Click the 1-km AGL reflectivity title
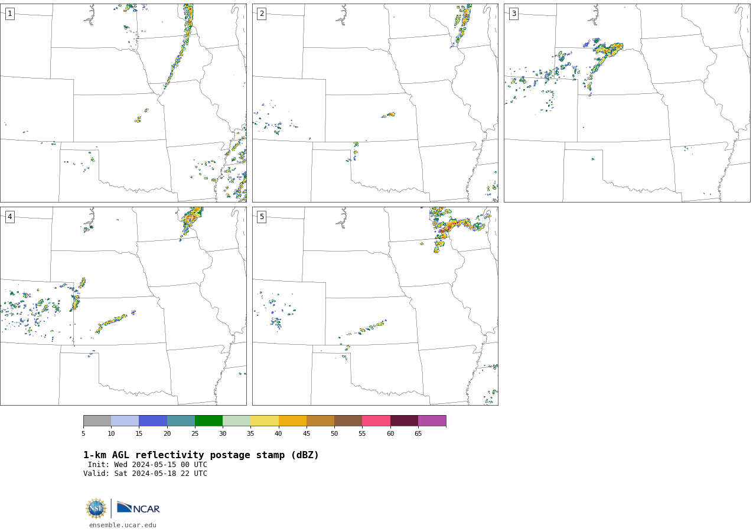The width and height of the screenshot is (756, 532). [201, 455]
